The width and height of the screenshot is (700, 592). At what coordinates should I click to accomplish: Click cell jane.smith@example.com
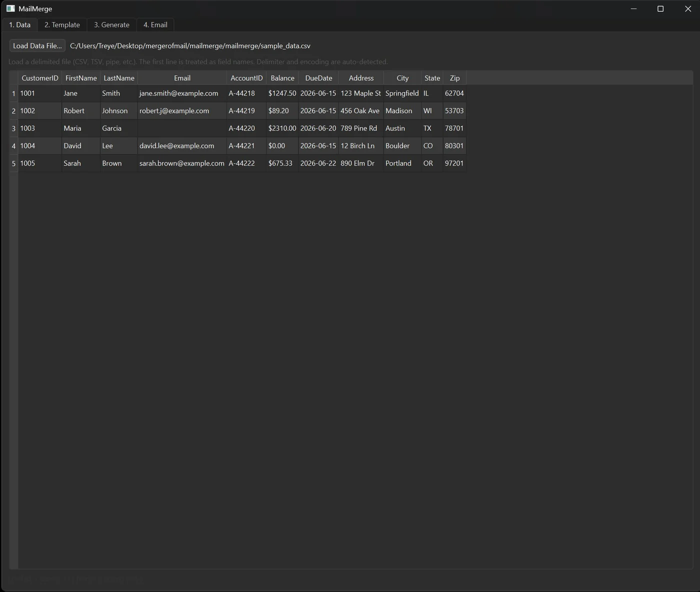tap(182, 93)
